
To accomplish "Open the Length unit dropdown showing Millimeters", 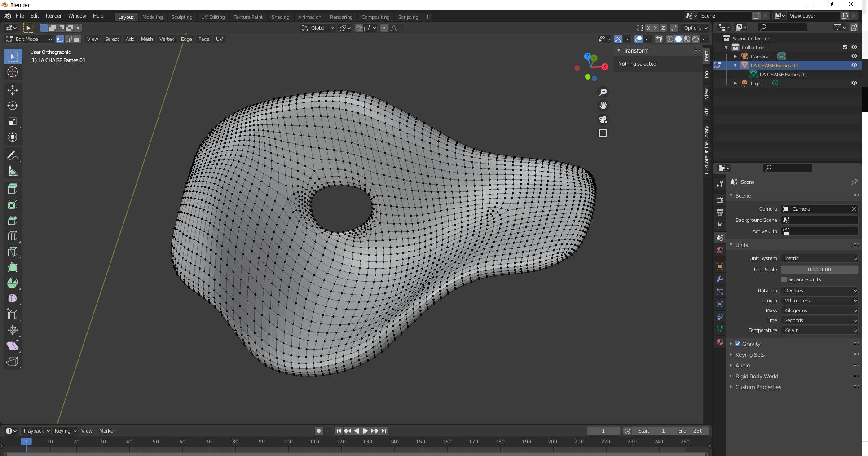I will (819, 301).
